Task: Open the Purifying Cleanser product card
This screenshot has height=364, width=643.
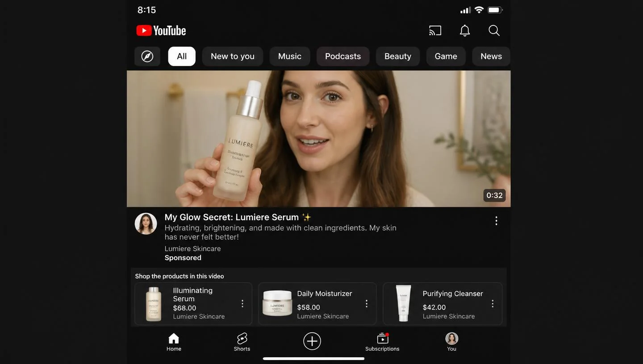Action: point(443,304)
